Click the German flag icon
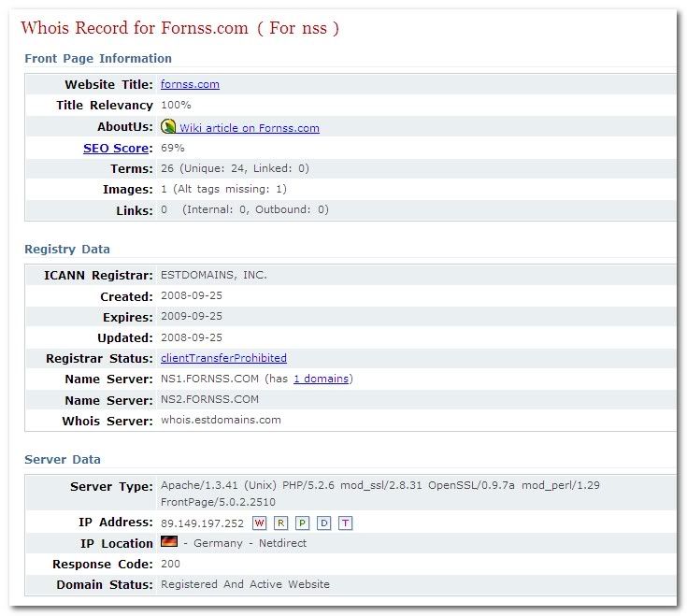The width and height of the screenshot is (687, 616). coord(169,542)
